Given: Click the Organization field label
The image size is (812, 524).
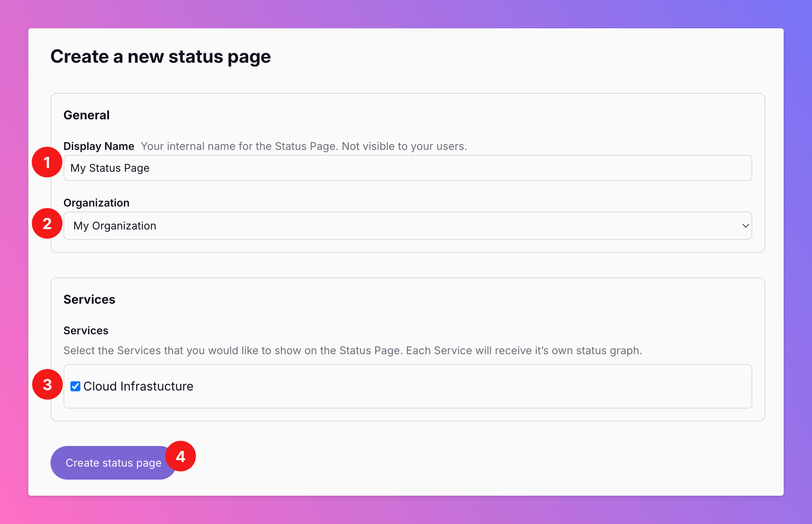Looking at the screenshot, I should pos(96,203).
